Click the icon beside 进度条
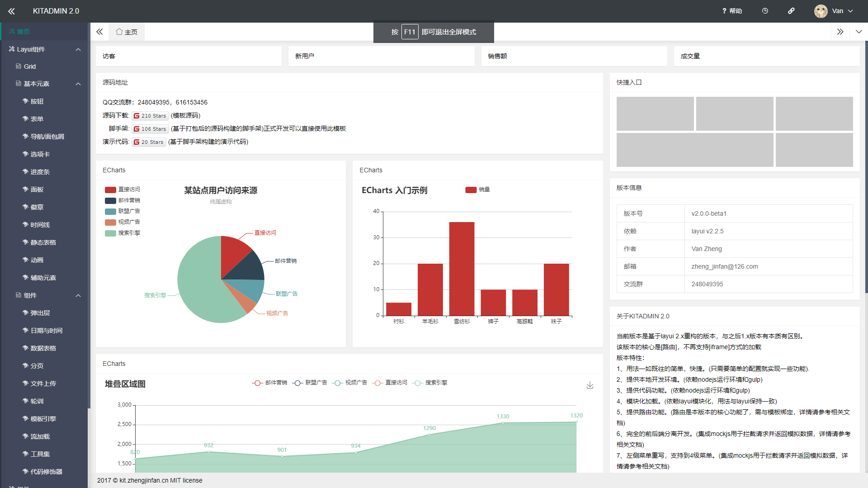The height and width of the screenshot is (488, 868). tap(25, 171)
